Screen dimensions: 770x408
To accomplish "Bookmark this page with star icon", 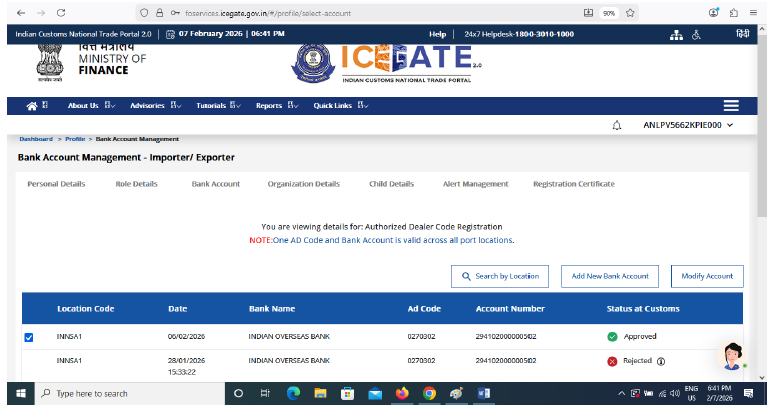I will point(631,13).
